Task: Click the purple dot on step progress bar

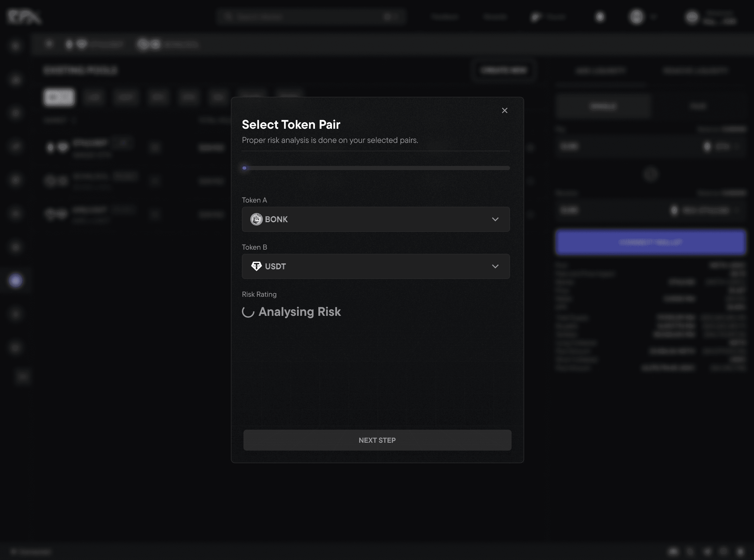Action: [245, 168]
